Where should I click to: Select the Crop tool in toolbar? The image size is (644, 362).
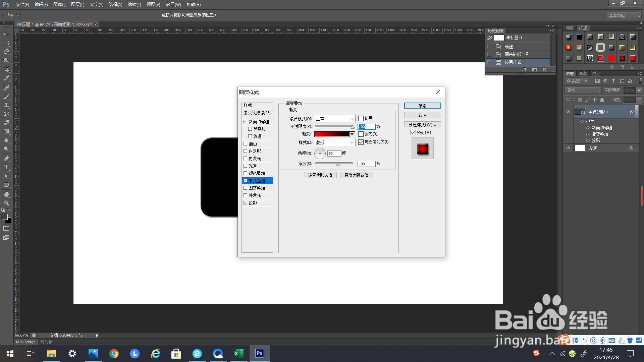(6, 69)
